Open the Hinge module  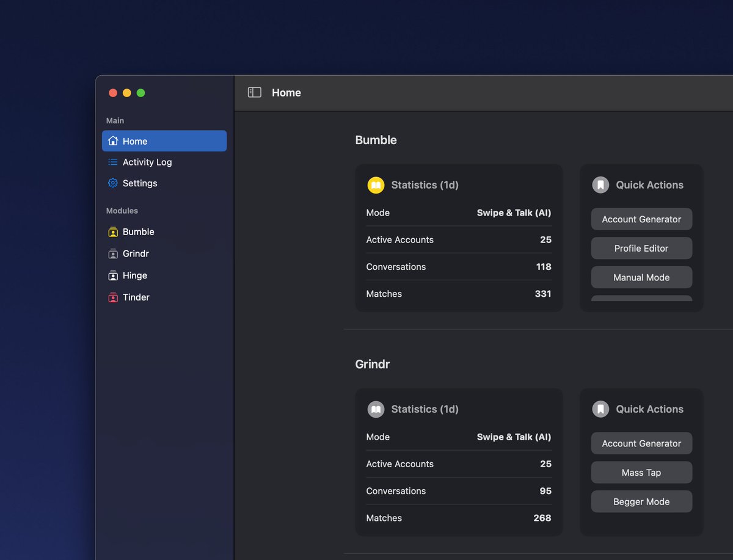point(164,275)
